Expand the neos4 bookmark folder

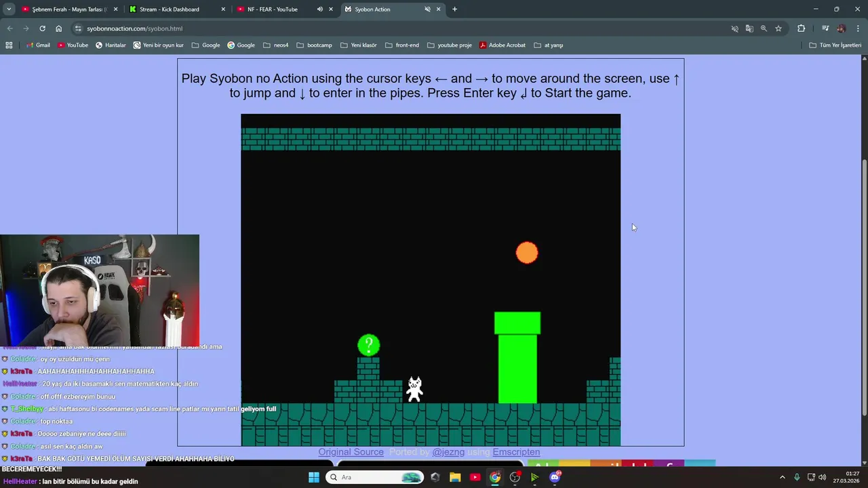[276, 45]
